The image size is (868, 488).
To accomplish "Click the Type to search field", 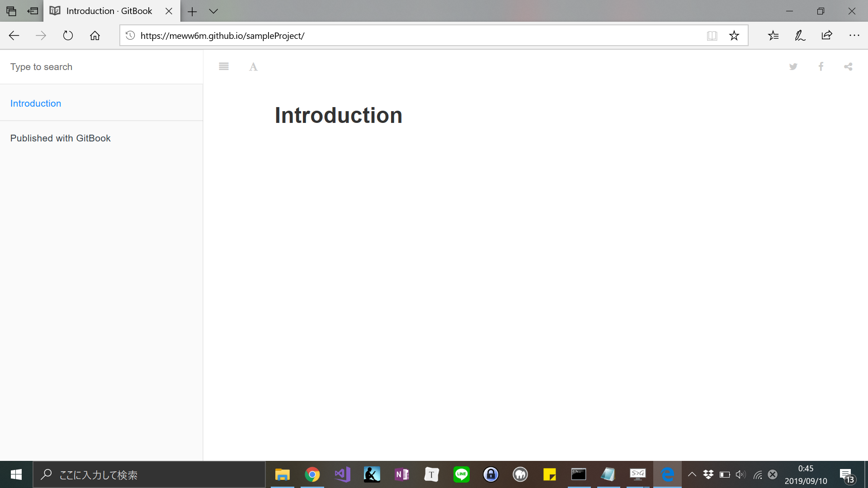I will 101,67.
